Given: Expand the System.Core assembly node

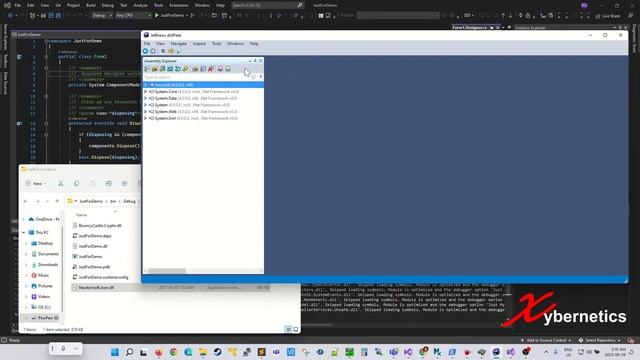Looking at the screenshot, I should click(x=146, y=92).
